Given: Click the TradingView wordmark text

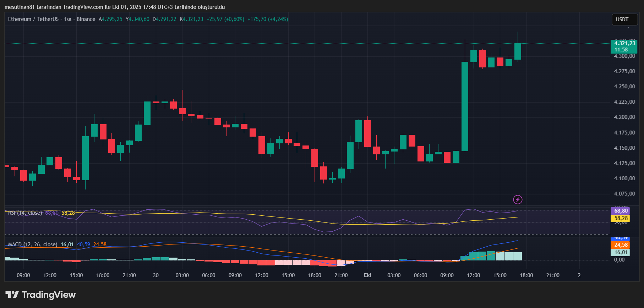Looking at the screenshot, I should pos(49,295).
